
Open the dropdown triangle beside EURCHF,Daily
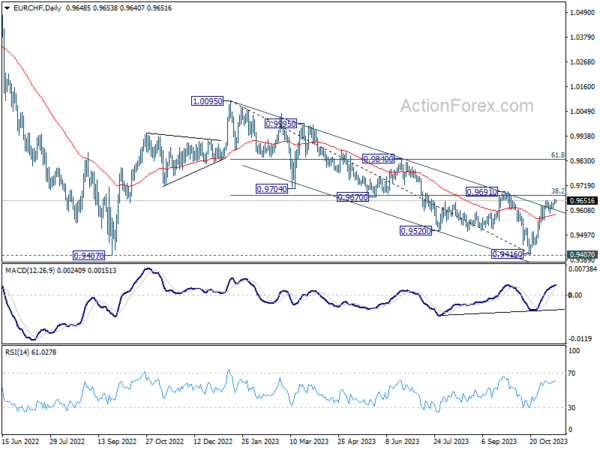click(7, 8)
